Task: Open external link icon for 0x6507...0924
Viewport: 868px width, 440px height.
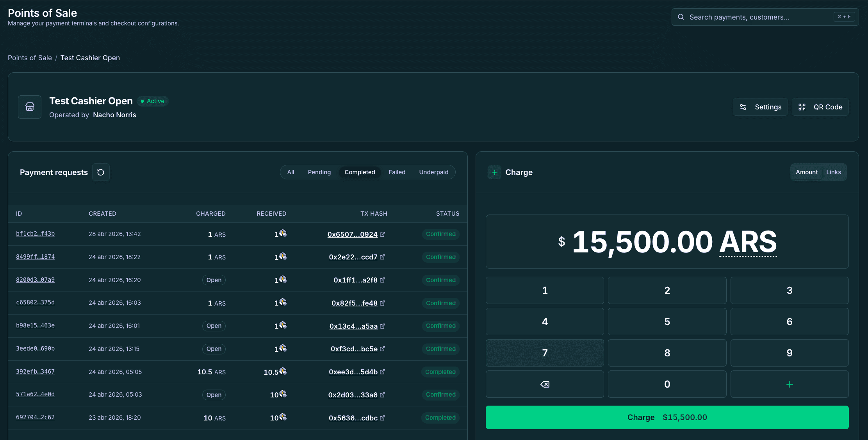Action: [x=383, y=234]
